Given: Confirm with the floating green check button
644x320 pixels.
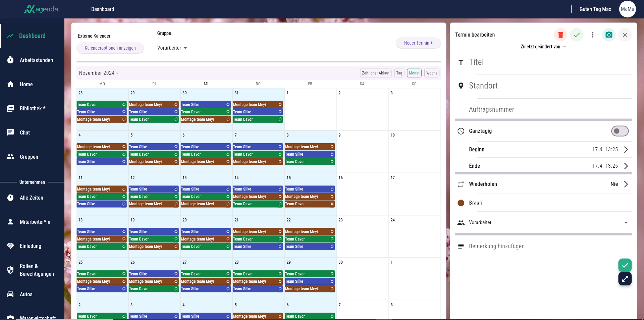Looking at the screenshot, I should (625, 265).
